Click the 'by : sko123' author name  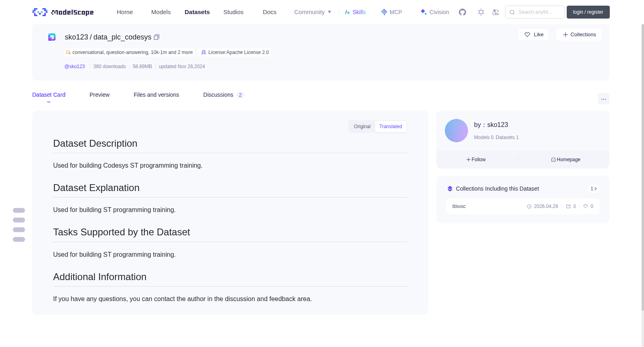click(x=491, y=125)
